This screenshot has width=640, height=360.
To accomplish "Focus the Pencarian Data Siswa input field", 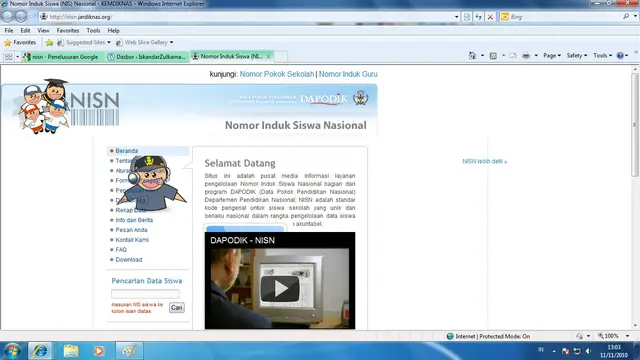I will (145, 293).
